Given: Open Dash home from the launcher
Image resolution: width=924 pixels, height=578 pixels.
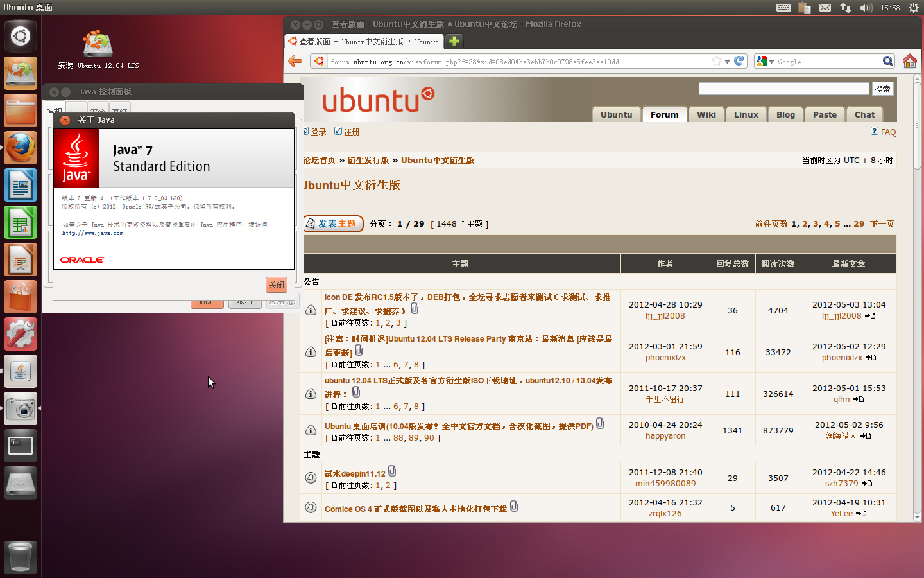Looking at the screenshot, I should (x=21, y=36).
